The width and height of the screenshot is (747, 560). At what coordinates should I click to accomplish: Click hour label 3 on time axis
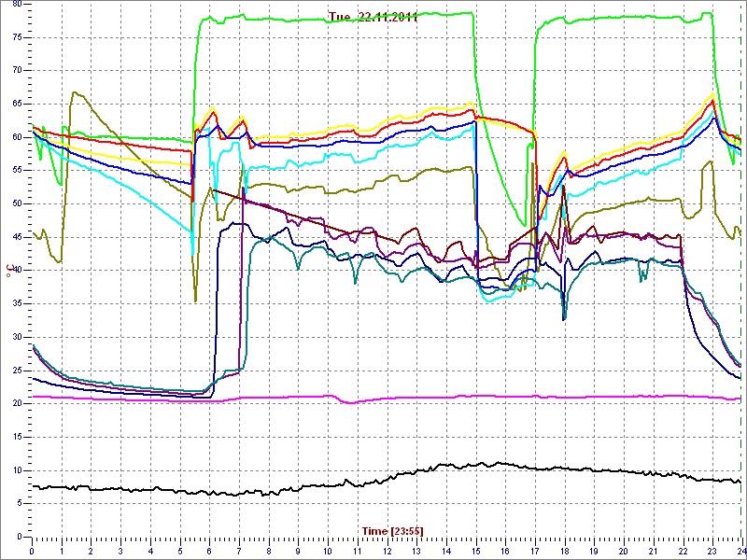coord(120,551)
